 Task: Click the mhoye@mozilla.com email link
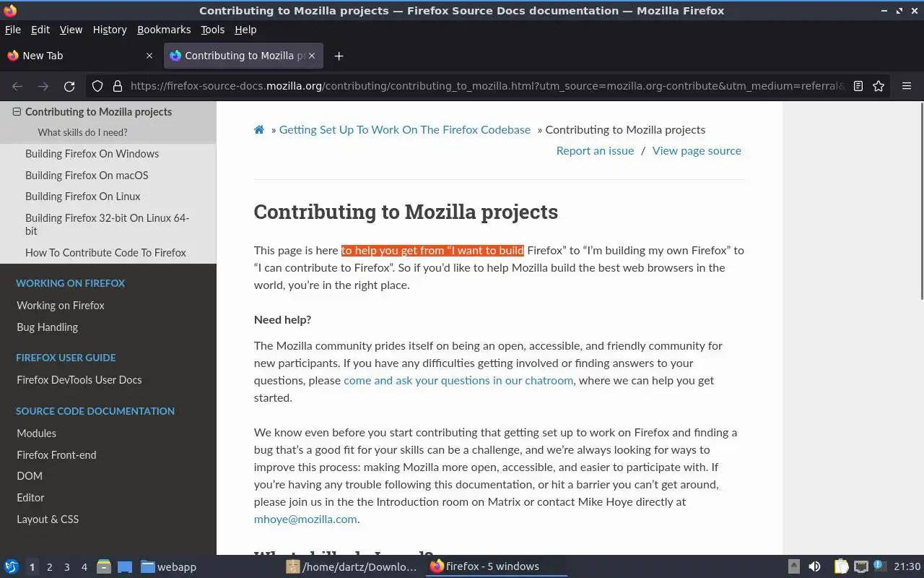(305, 519)
